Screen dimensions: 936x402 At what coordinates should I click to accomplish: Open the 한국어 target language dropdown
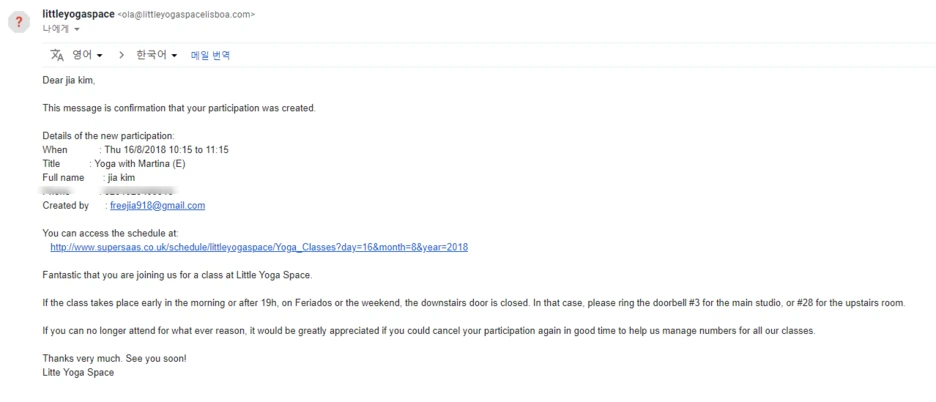pyautogui.click(x=157, y=55)
